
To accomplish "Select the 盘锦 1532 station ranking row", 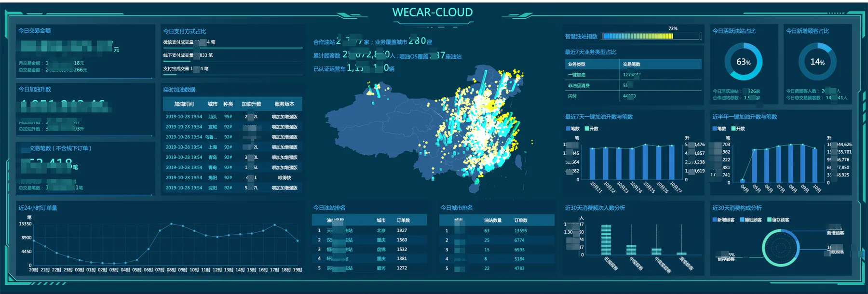I will click(369, 249).
